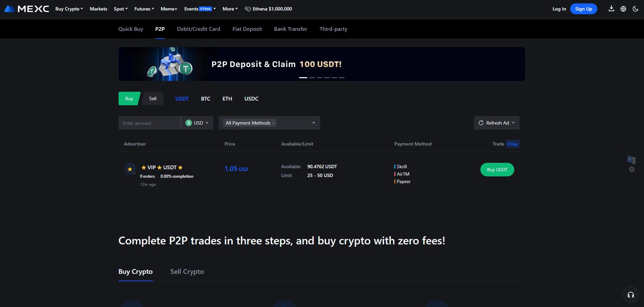Open the Refresh Ad dropdown
Screen dimensions: 644x307
pos(497,123)
